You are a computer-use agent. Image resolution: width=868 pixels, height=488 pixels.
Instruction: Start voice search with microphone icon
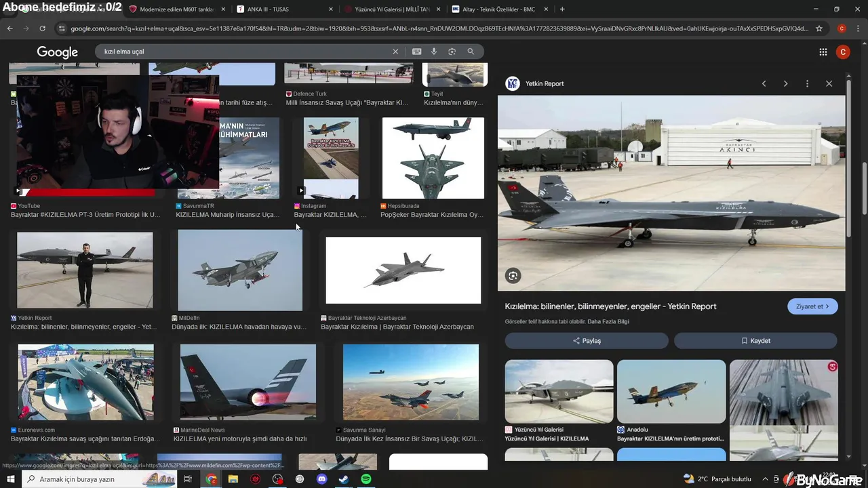[x=434, y=52]
